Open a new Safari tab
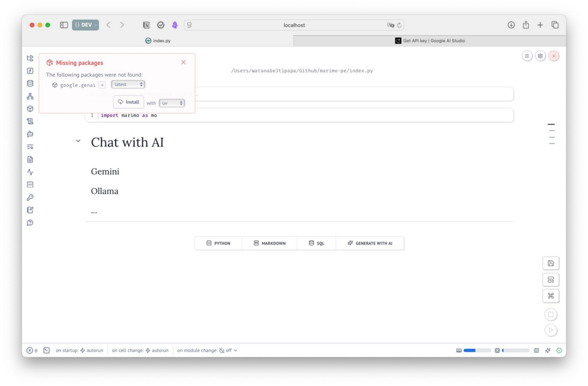This screenshot has height=386, width=588. pos(540,25)
